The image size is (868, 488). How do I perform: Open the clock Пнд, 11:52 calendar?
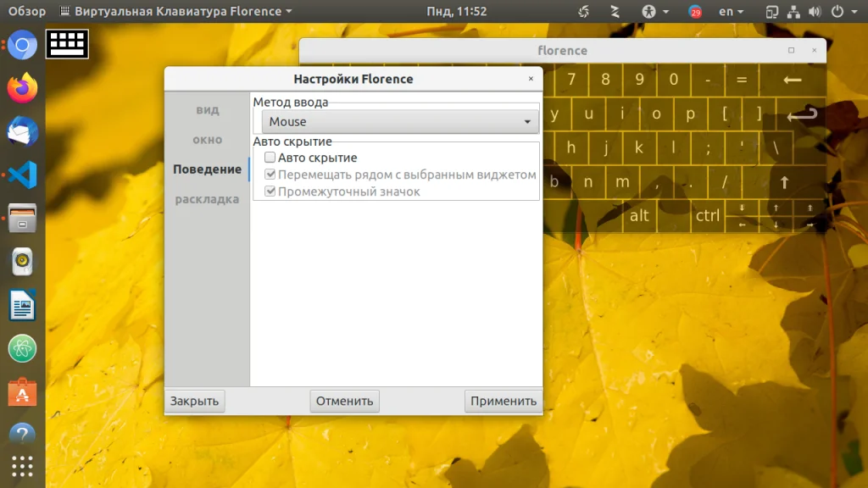point(456,11)
